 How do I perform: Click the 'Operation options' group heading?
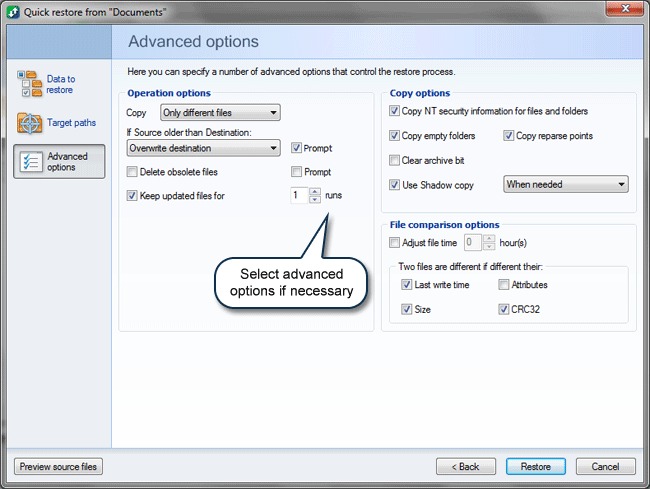tap(169, 93)
